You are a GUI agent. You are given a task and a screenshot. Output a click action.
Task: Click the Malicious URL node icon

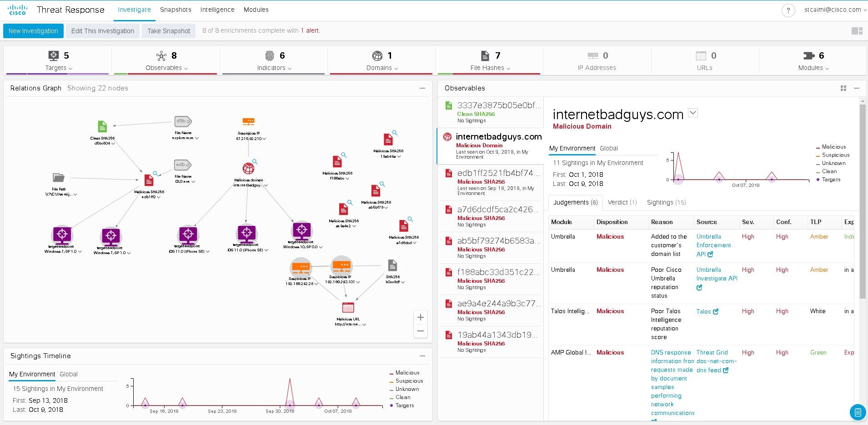coord(348,308)
